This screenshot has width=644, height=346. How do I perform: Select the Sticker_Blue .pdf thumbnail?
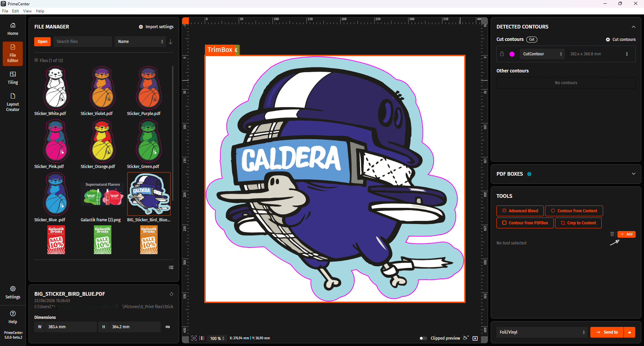(x=56, y=194)
